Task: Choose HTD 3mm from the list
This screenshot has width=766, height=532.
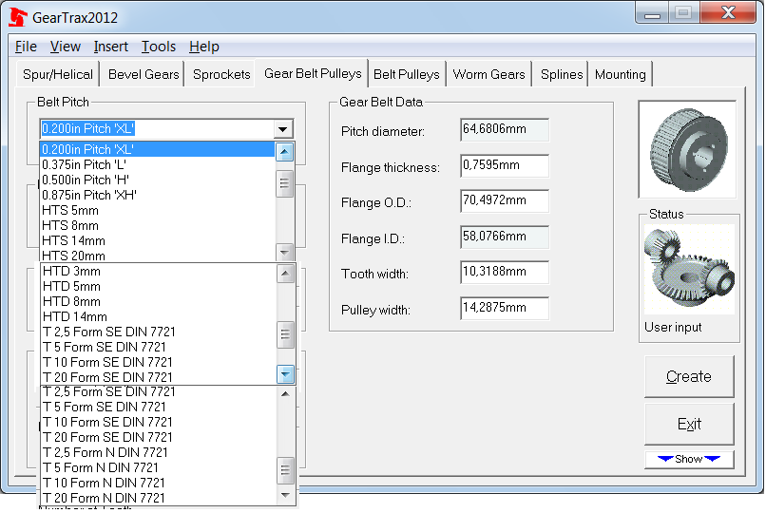Action: [159, 271]
